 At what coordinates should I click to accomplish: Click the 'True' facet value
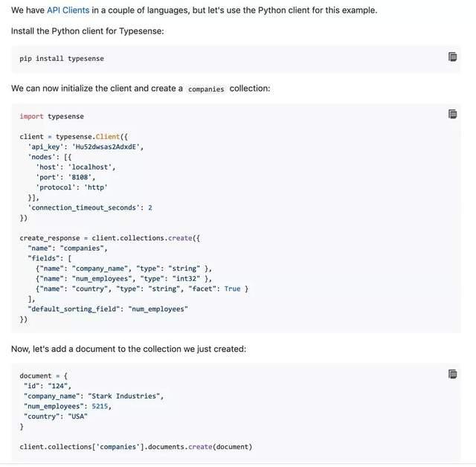click(x=232, y=289)
